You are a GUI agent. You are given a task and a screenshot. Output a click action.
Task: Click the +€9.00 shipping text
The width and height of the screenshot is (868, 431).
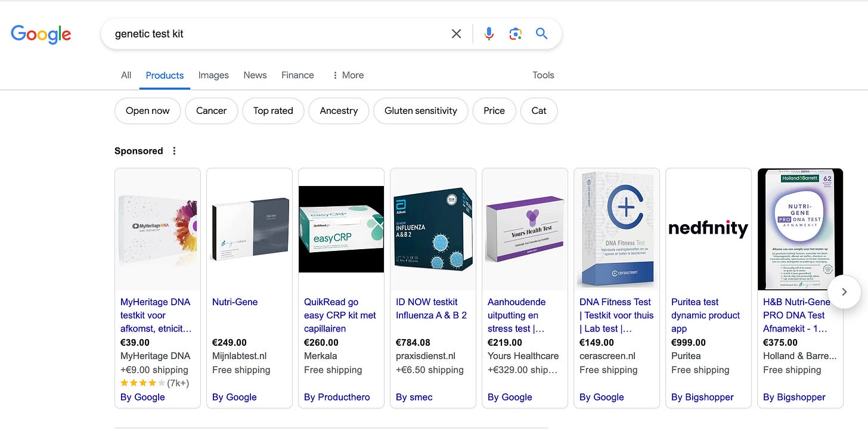tap(154, 370)
